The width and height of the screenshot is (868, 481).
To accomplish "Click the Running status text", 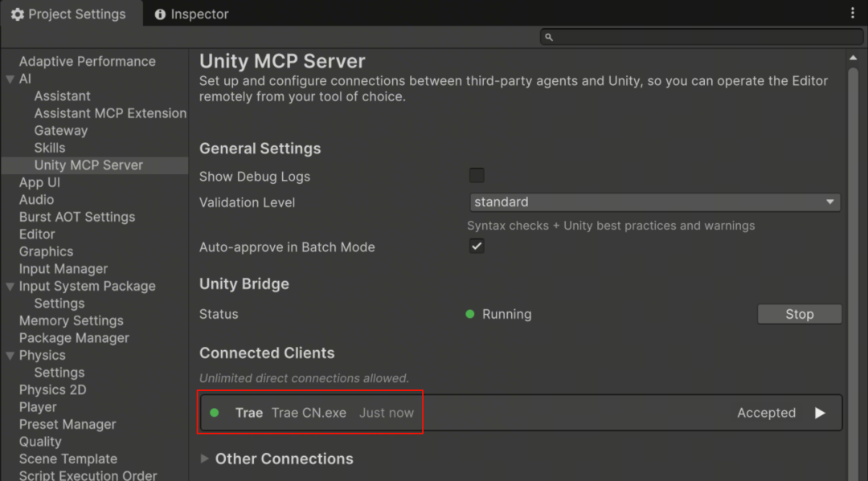I will (x=506, y=314).
